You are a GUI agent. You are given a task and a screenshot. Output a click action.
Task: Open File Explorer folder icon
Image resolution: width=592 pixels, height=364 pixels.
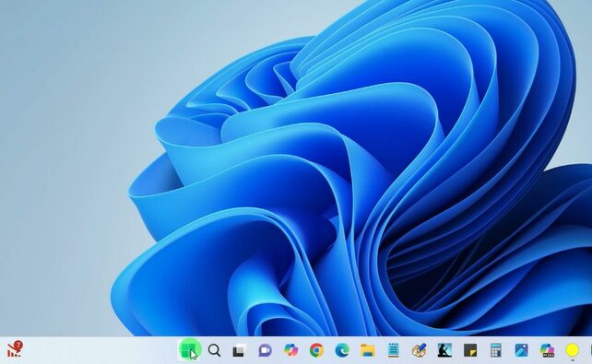point(368,350)
